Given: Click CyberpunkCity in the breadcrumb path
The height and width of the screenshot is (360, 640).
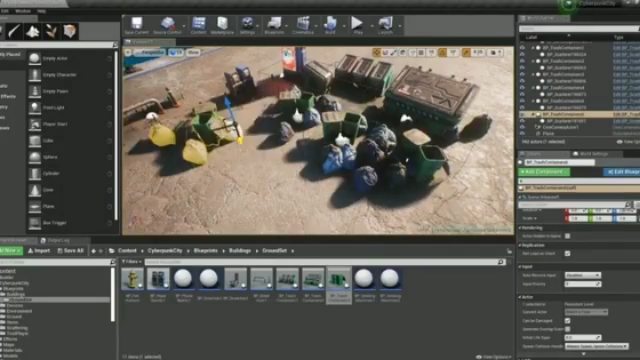Looking at the screenshot, I should click(x=165, y=251).
